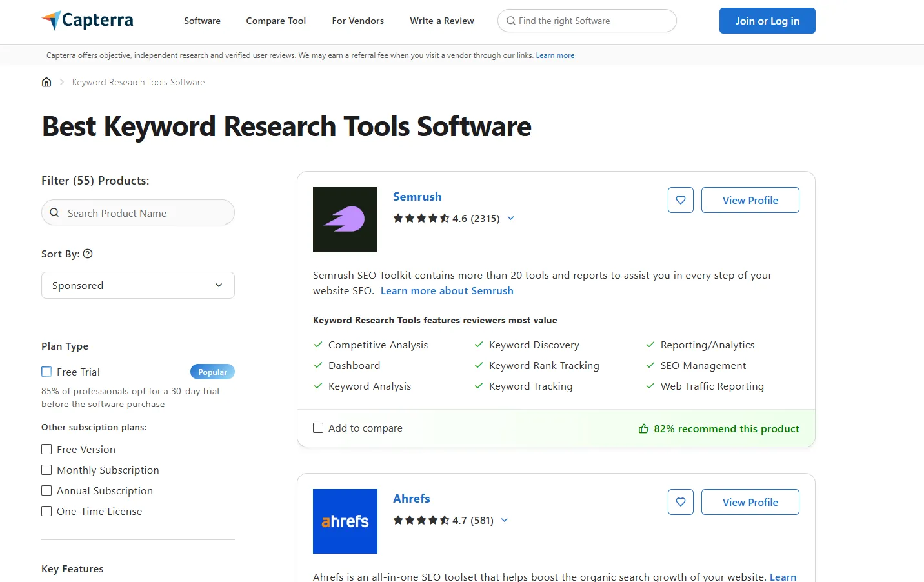This screenshot has width=924, height=582.
Task: Open the Sponsored sort dropdown
Action: [x=137, y=285]
